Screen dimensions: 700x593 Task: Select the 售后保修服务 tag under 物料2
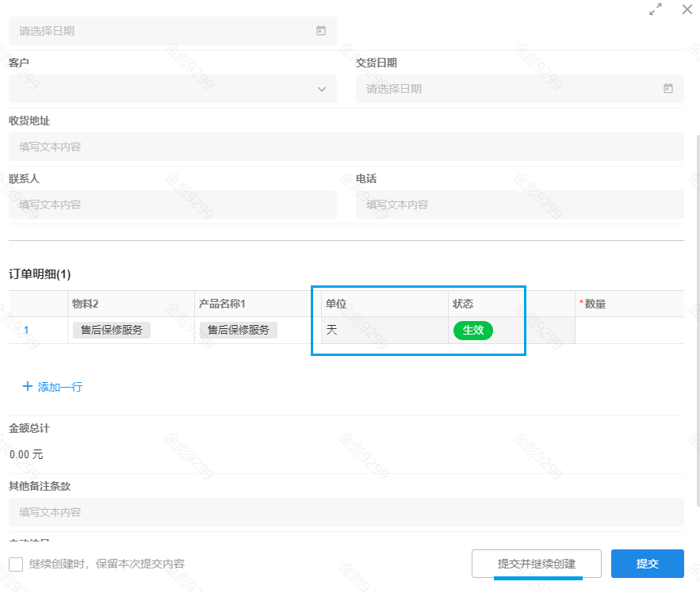[112, 331]
